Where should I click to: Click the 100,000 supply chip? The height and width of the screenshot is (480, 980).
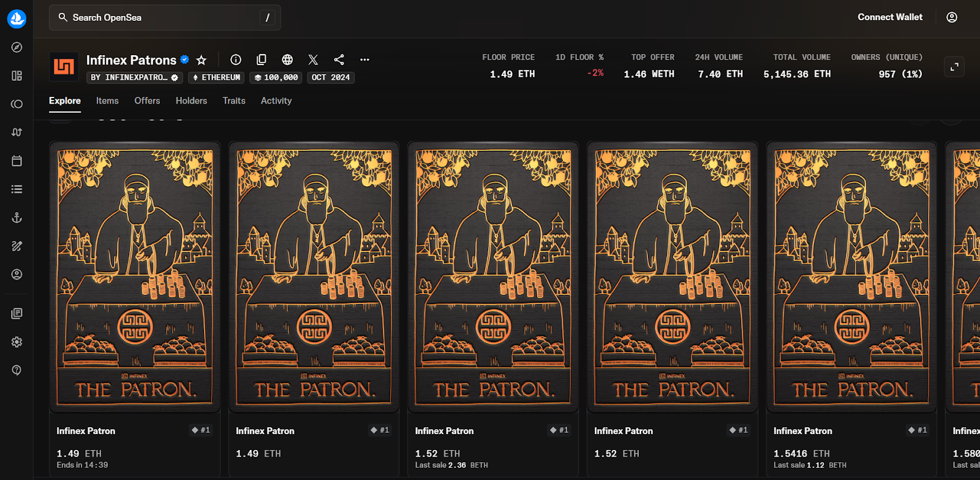276,77
